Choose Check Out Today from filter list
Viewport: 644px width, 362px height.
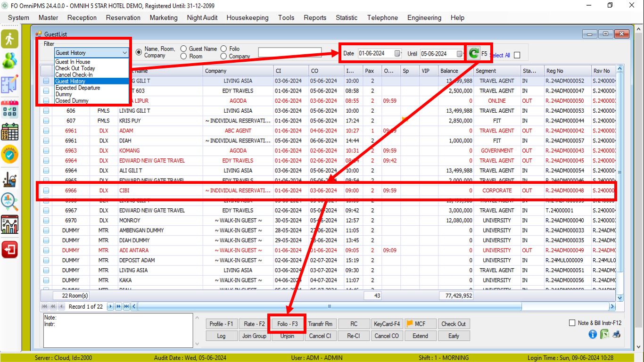pos(91,68)
